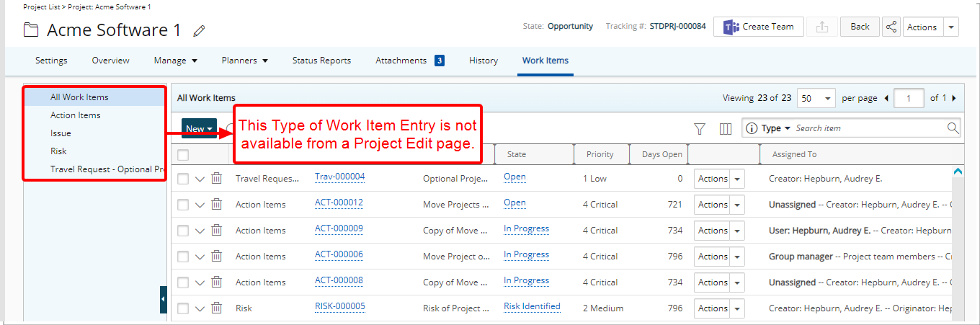Toggle the select-all checkbox in header
Viewport: 980px width, 325px height.
click(x=183, y=154)
